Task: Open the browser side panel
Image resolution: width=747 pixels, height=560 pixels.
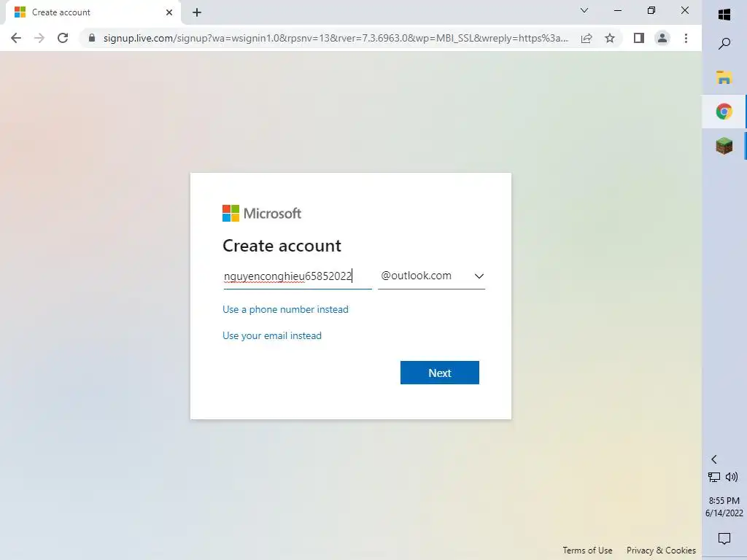Action: [x=639, y=38]
